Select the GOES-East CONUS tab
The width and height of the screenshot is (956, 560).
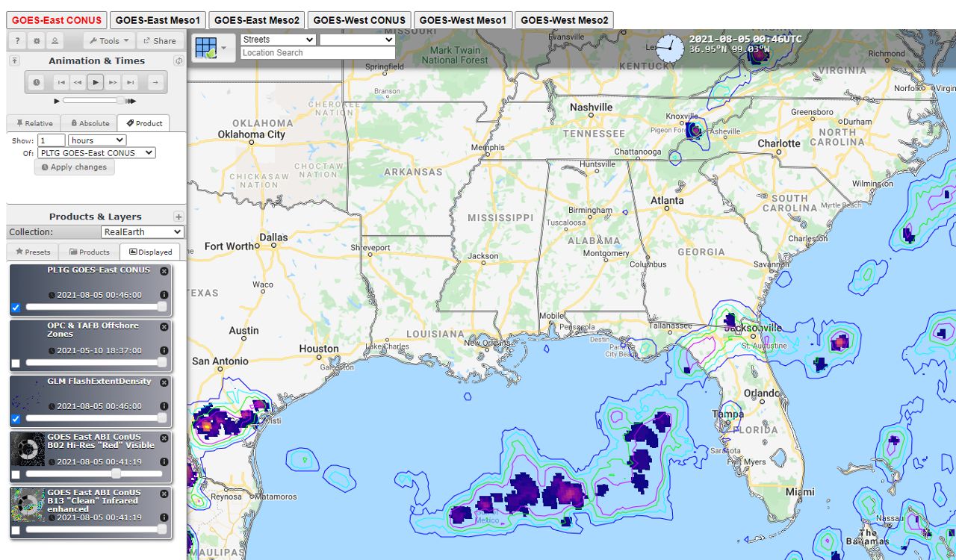pyautogui.click(x=57, y=20)
